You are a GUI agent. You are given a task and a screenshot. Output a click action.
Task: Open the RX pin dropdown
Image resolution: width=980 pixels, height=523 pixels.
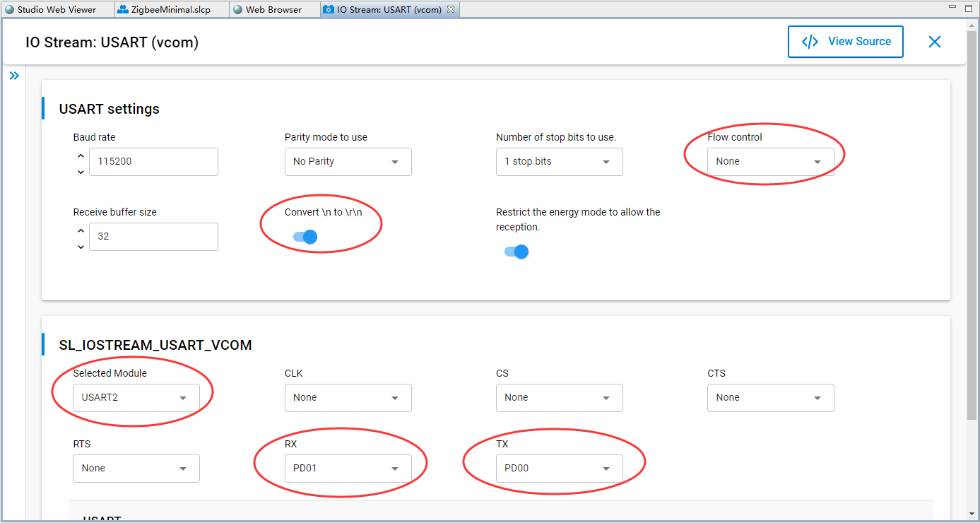click(x=348, y=469)
